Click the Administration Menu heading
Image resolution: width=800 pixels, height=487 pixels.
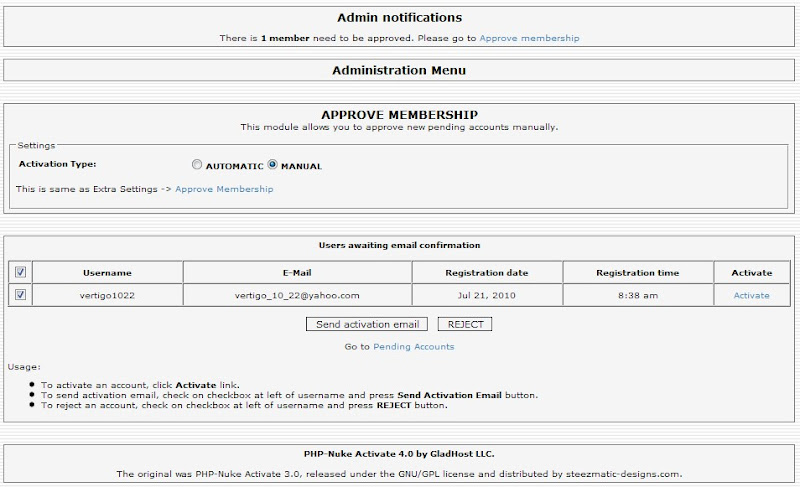point(399,71)
